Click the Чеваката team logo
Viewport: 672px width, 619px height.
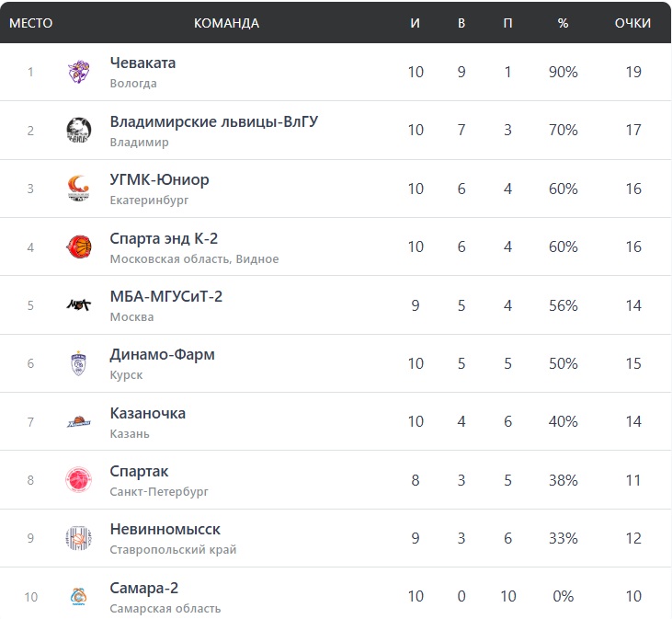click(x=79, y=72)
